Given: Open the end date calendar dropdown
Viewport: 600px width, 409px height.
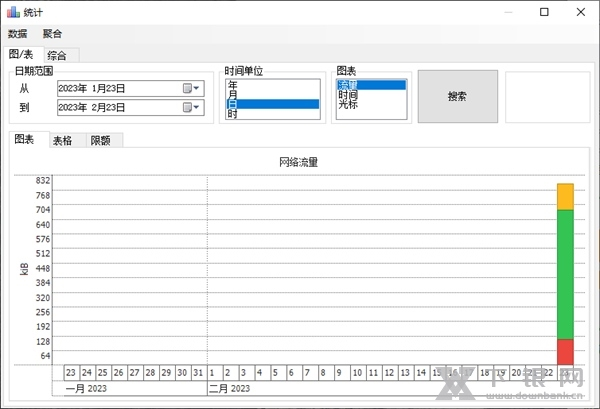Looking at the screenshot, I should [191, 108].
